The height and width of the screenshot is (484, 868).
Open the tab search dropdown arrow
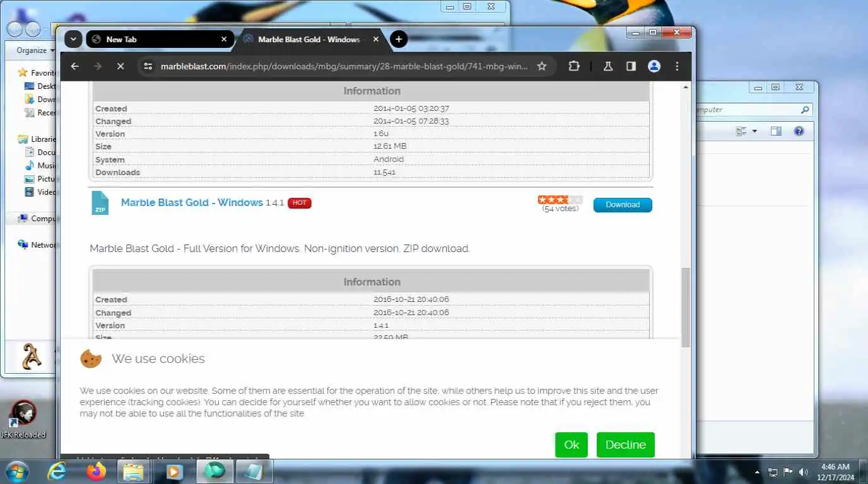[73, 39]
